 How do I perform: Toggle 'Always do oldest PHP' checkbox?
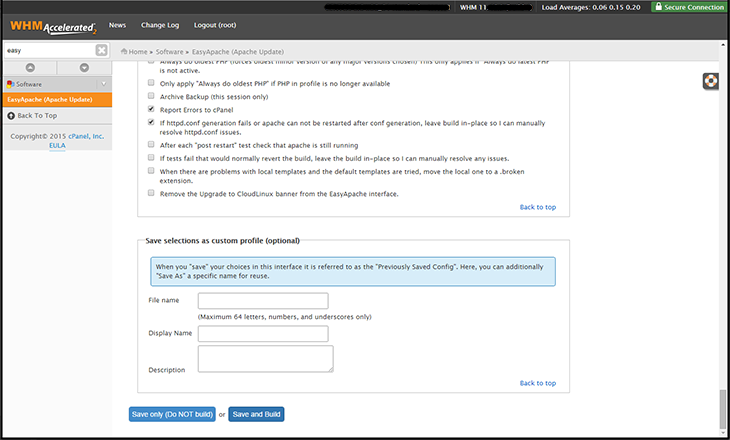tap(151, 61)
